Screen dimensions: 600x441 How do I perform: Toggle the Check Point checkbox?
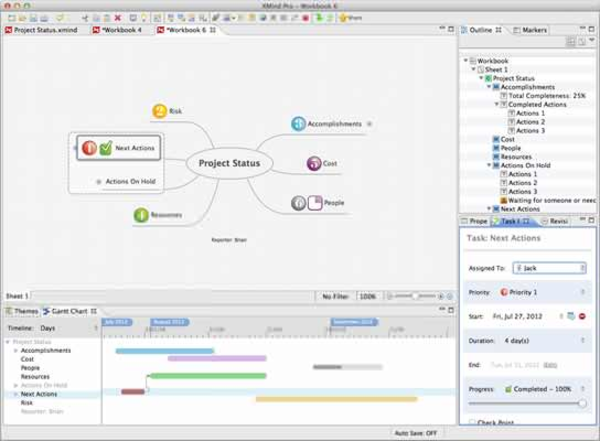click(x=472, y=423)
